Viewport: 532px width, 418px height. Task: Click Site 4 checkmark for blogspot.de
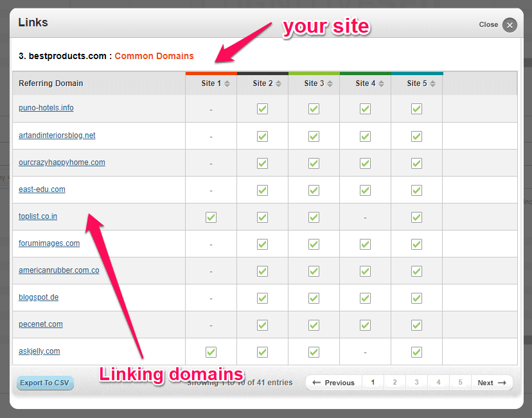[365, 299]
